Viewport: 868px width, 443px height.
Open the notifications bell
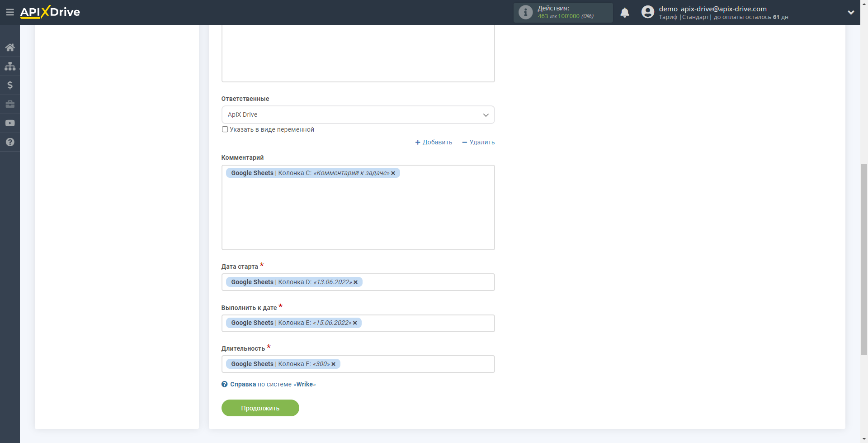tap(625, 13)
